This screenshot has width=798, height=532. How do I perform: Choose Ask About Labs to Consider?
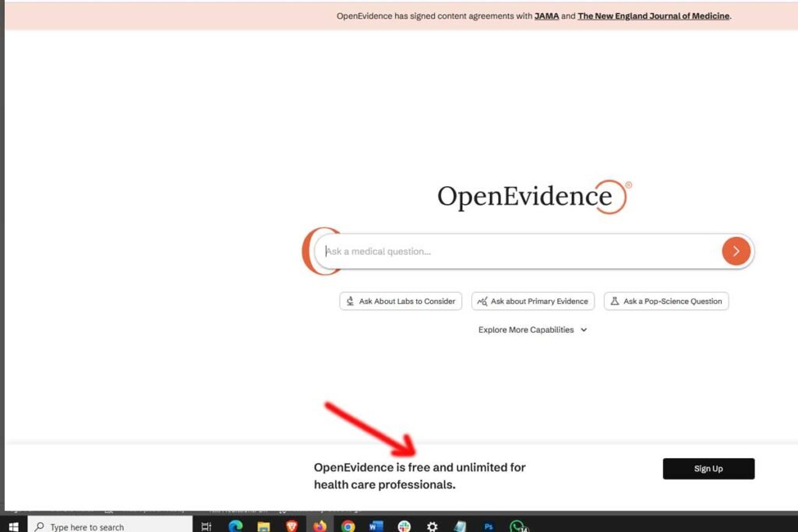401,301
